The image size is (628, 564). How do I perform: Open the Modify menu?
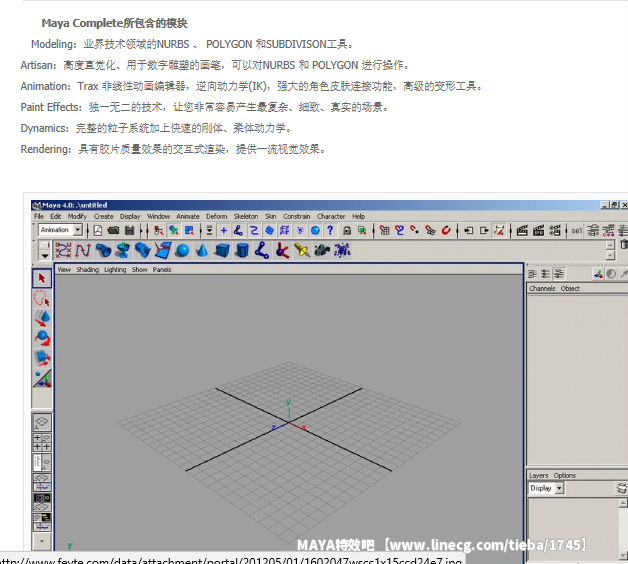point(77,216)
